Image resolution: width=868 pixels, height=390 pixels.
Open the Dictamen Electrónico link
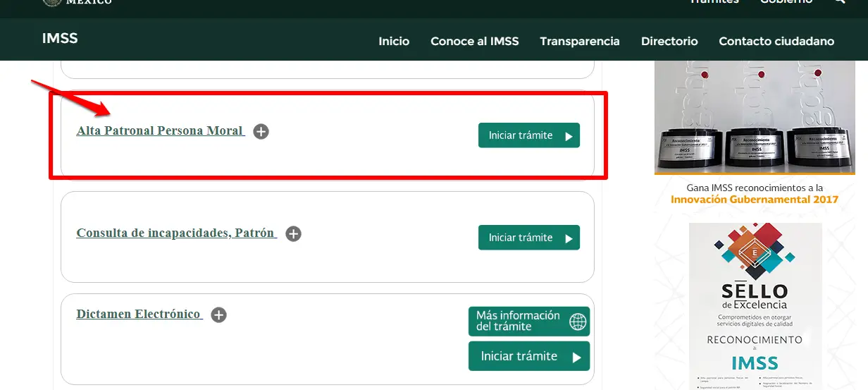tap(139, 315)
